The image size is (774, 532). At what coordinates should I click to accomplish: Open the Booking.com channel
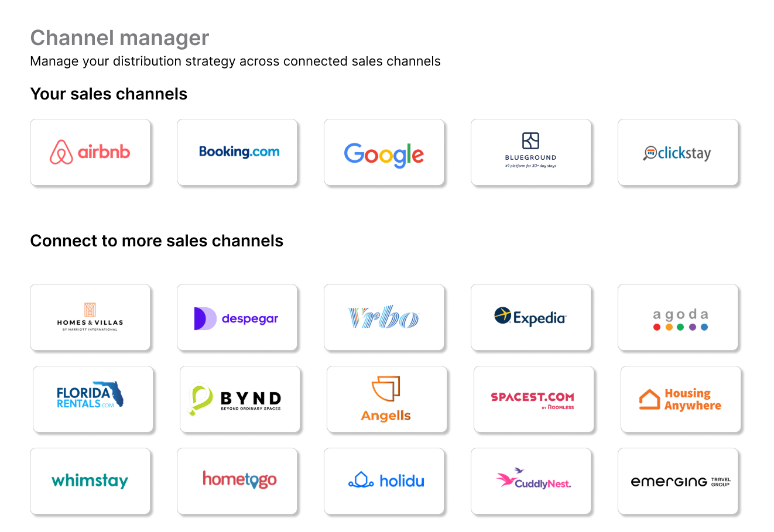237,152
